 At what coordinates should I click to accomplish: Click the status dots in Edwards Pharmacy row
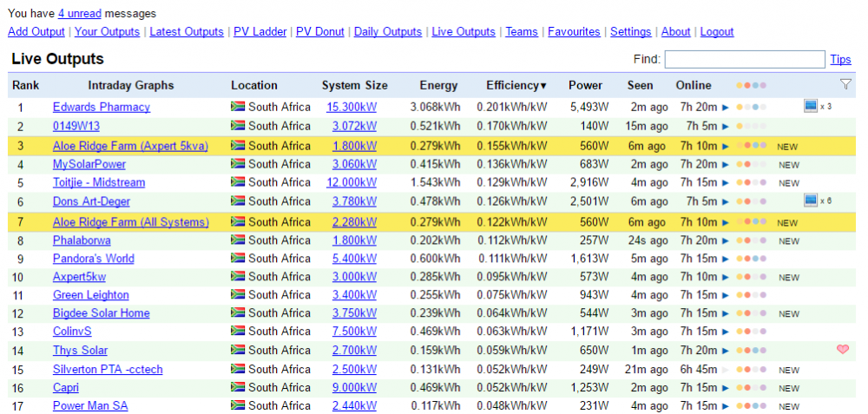tap(751, 108)
